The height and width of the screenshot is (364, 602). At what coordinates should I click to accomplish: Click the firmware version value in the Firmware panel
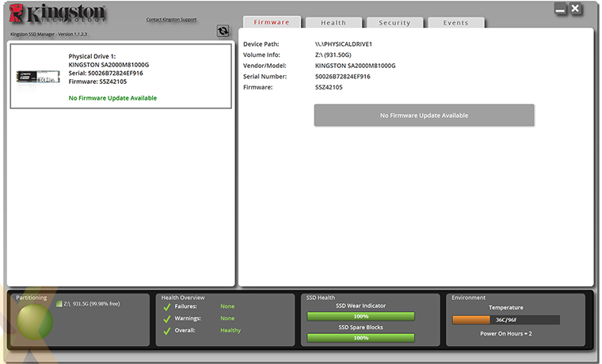[329, 87]
